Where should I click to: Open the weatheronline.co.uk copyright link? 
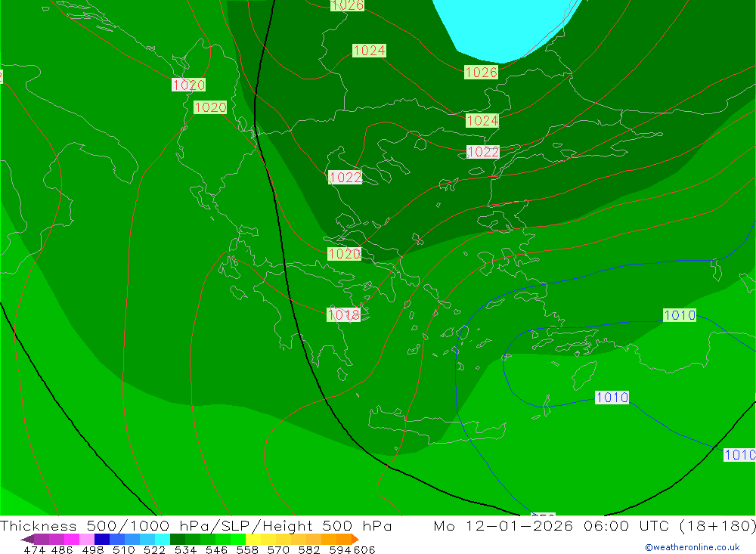point(692,547)
